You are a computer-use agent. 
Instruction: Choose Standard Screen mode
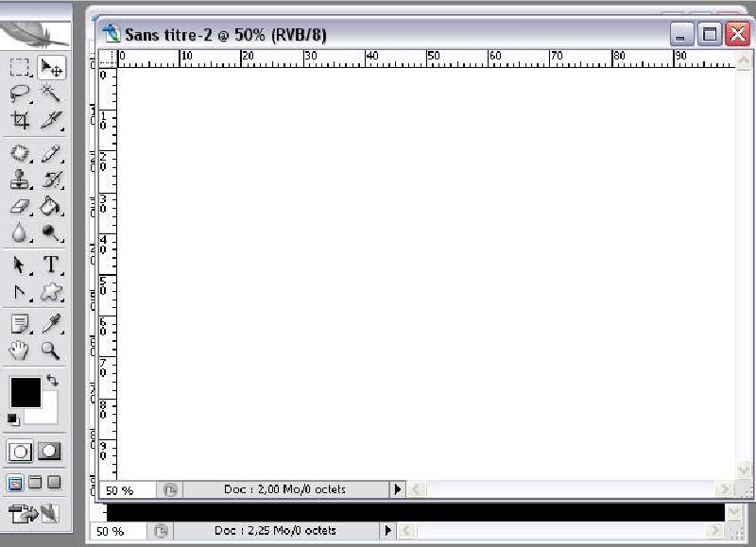[15, 483]
